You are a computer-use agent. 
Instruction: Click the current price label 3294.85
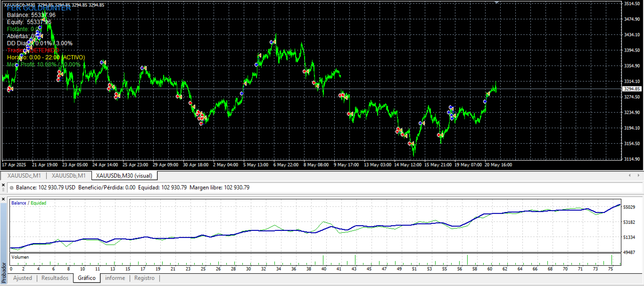coord(632,89)
